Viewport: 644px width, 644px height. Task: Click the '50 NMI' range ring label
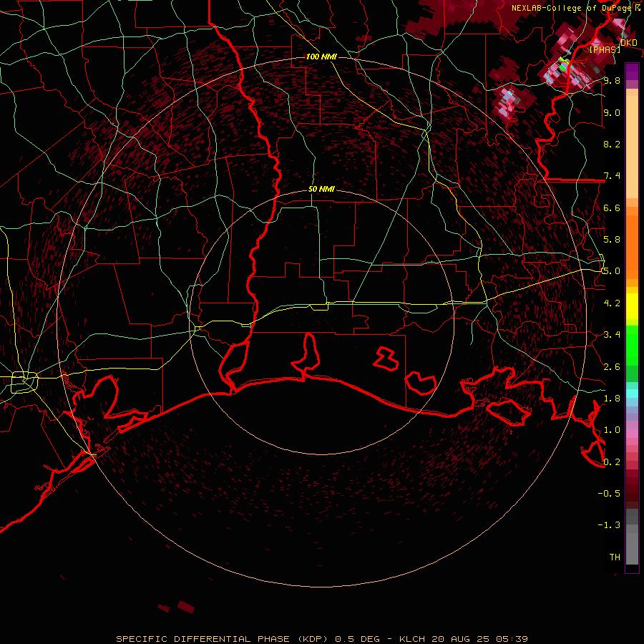click(321, 189)
